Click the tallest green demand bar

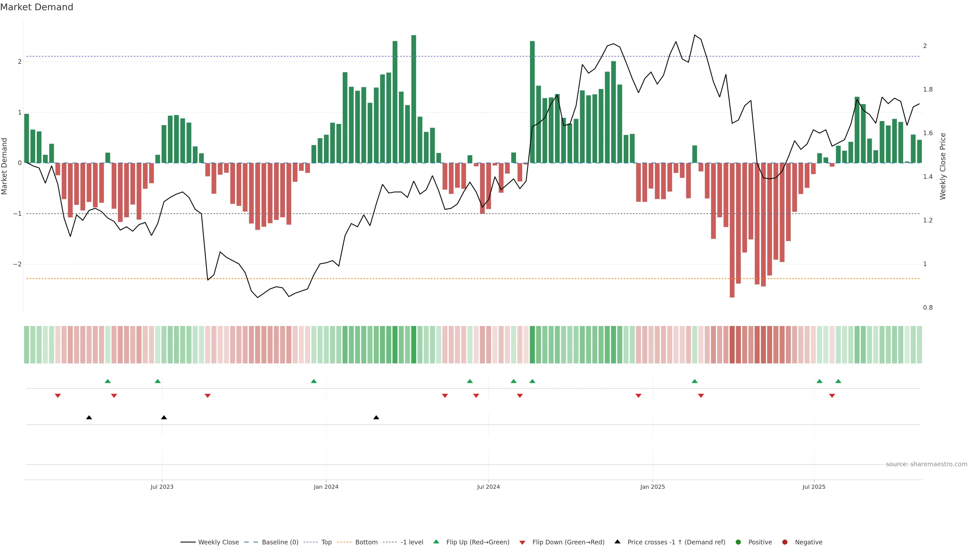pyautogui.click(x=413, y=99)
